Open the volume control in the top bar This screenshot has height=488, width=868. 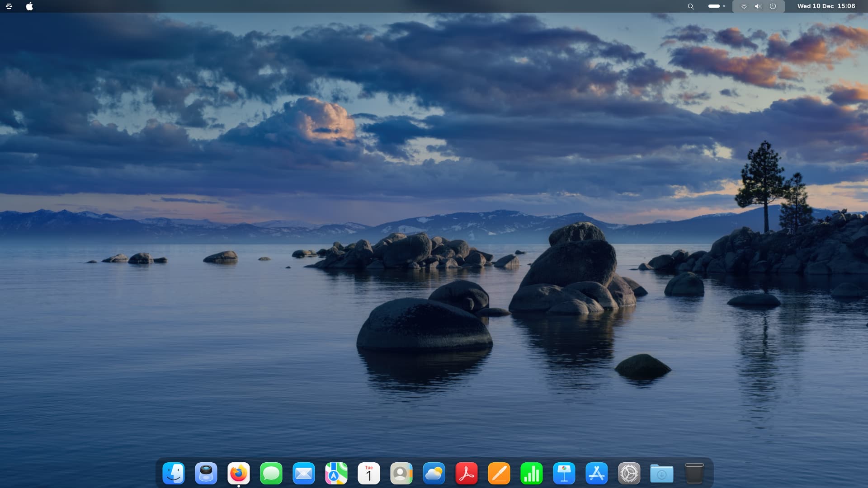point(758,6)
